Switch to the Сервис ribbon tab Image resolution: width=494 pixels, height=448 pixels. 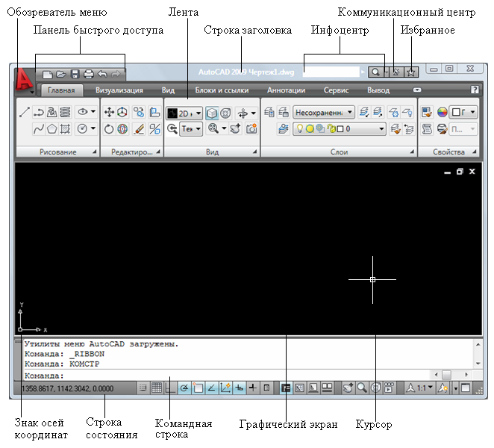click(336, 90)
